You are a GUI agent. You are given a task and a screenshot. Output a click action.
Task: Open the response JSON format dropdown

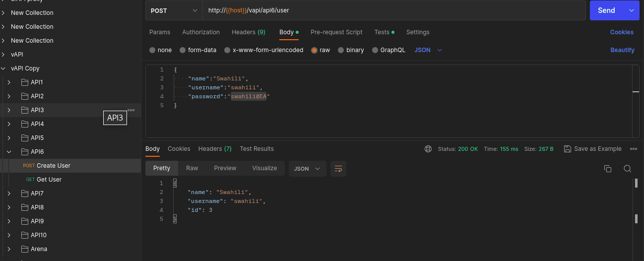point(308,169)
